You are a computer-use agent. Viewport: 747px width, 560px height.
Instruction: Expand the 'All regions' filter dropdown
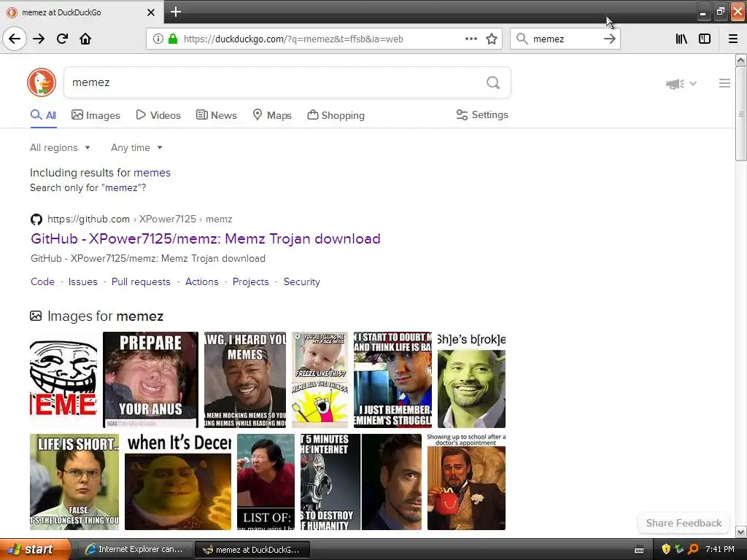60,147
